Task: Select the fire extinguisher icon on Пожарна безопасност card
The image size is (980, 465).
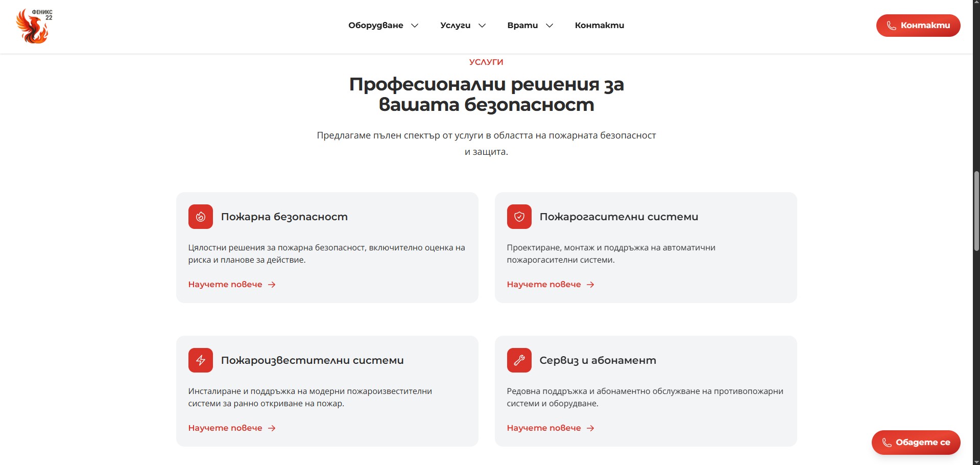Action: click(200, 217)
